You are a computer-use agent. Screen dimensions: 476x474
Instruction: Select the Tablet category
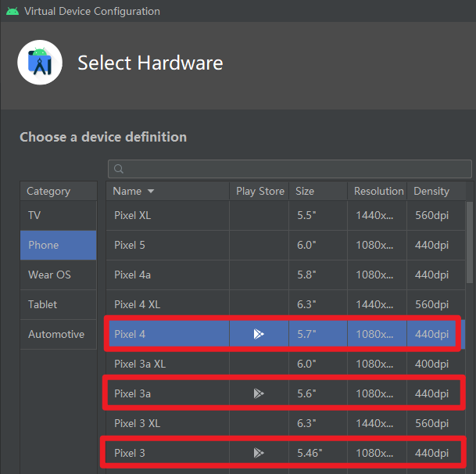click(59, 304)
